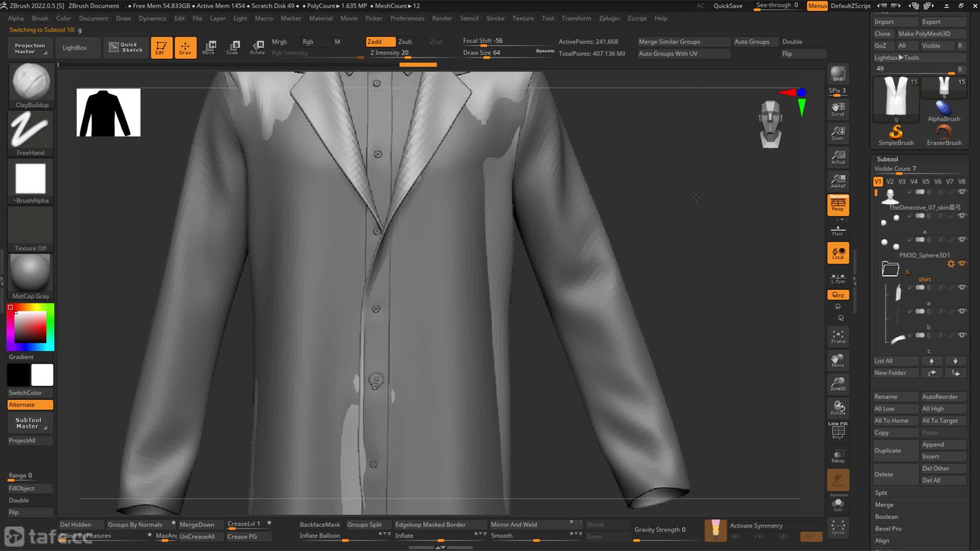This screenshot has width=980, height=551.
Task: Open the Zplugin menu
Action: click(x=609, y=18)
